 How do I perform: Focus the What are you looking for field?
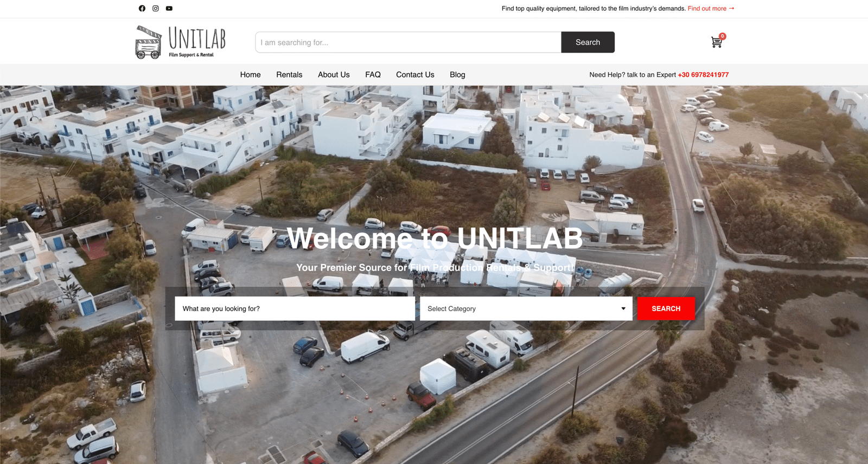(295, 308)
